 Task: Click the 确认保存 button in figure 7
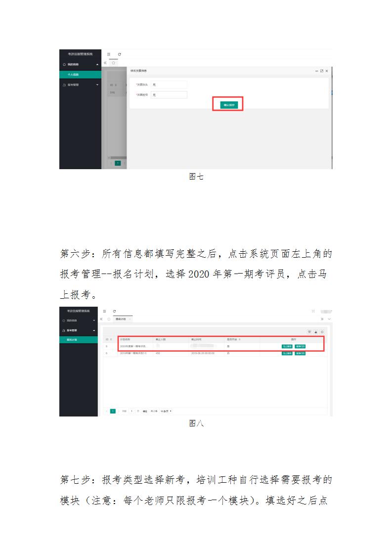(229, 105)
